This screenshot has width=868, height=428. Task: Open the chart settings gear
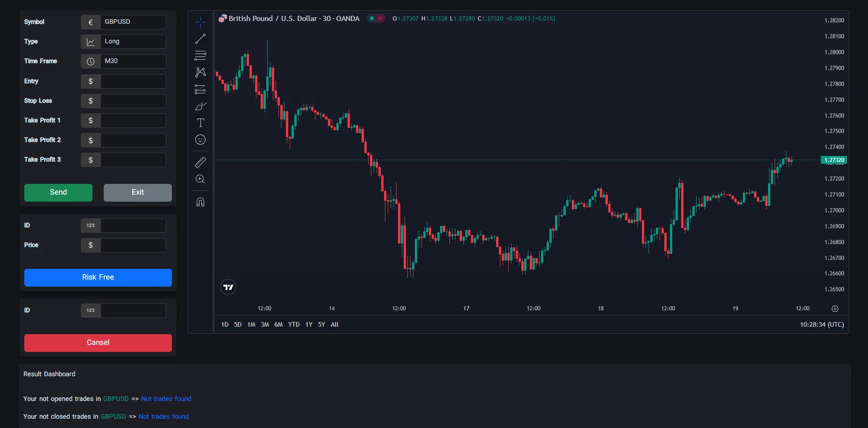835,309
